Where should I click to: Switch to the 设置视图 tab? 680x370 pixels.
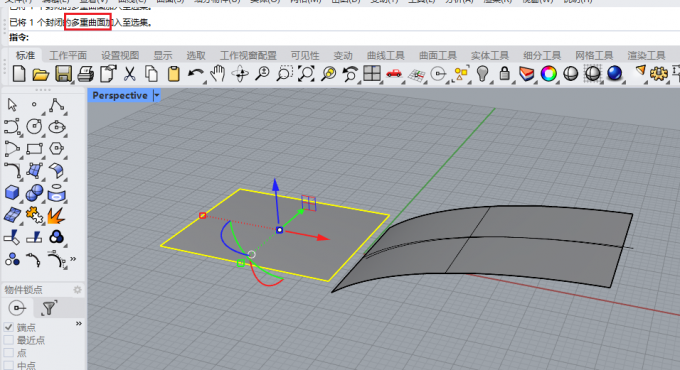[x=120, y=56]
